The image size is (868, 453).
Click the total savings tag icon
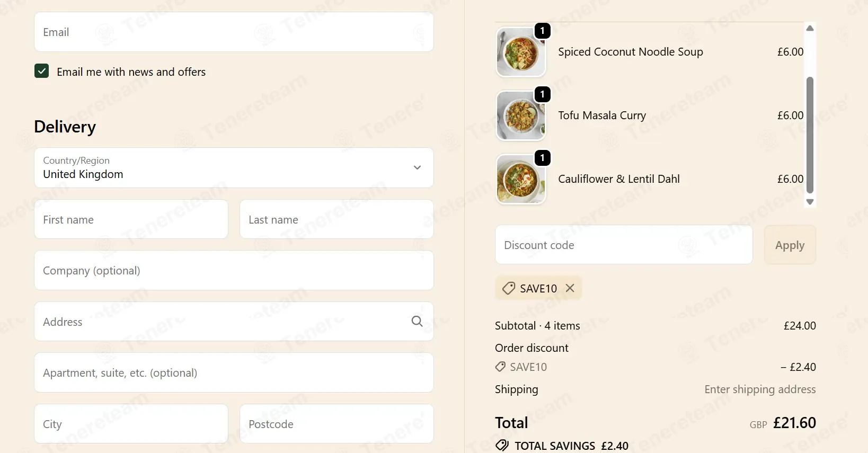pyautogui.click(x=502, y=446)
